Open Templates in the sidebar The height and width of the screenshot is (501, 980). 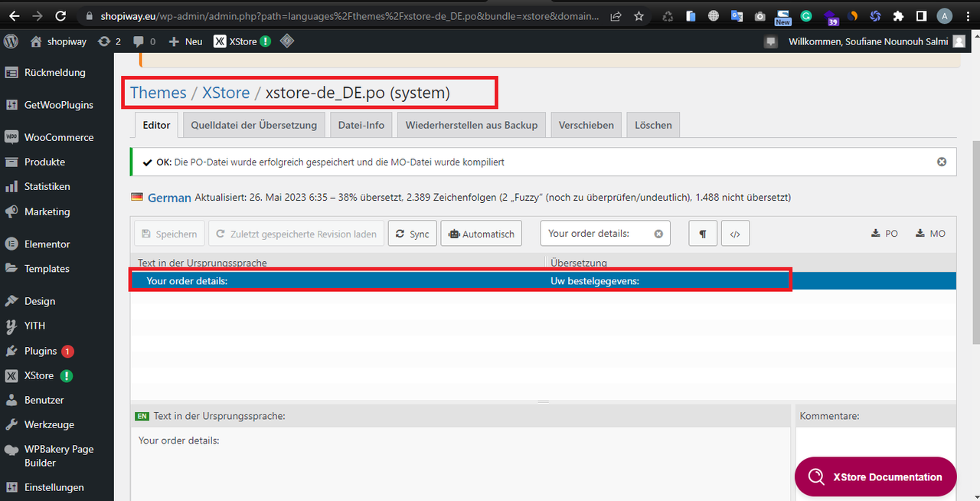click(x=57, y=268)
